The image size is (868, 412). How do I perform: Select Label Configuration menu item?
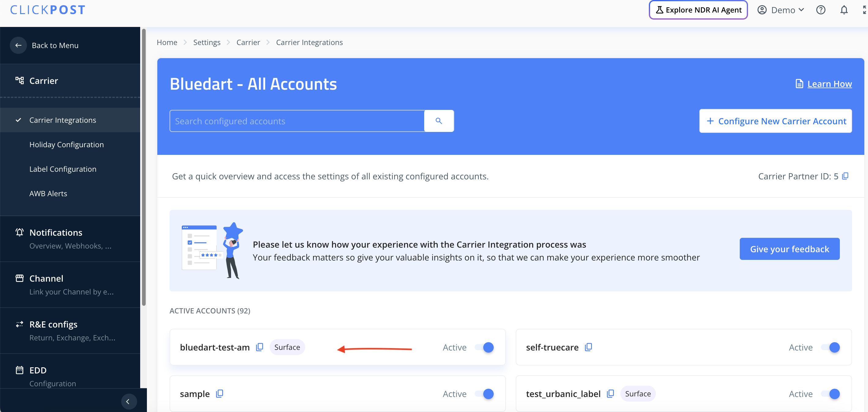[63, 169]
